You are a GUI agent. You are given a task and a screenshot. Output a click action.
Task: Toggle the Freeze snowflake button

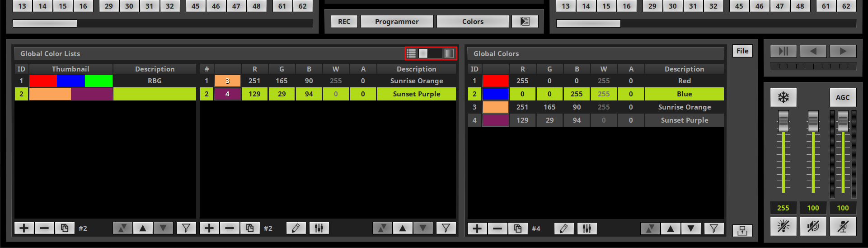pos(783,97)
